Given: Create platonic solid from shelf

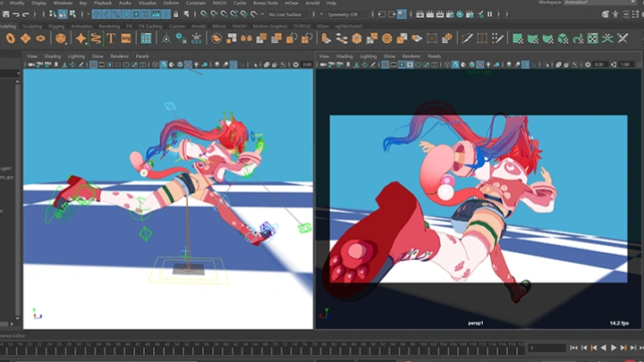Looking at the screenshot, I should 61,38.
